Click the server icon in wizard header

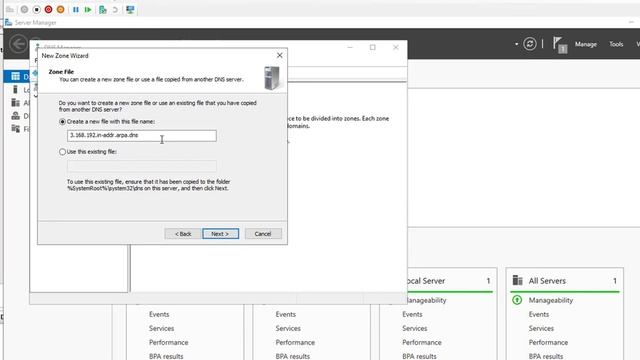coord(272,78)
